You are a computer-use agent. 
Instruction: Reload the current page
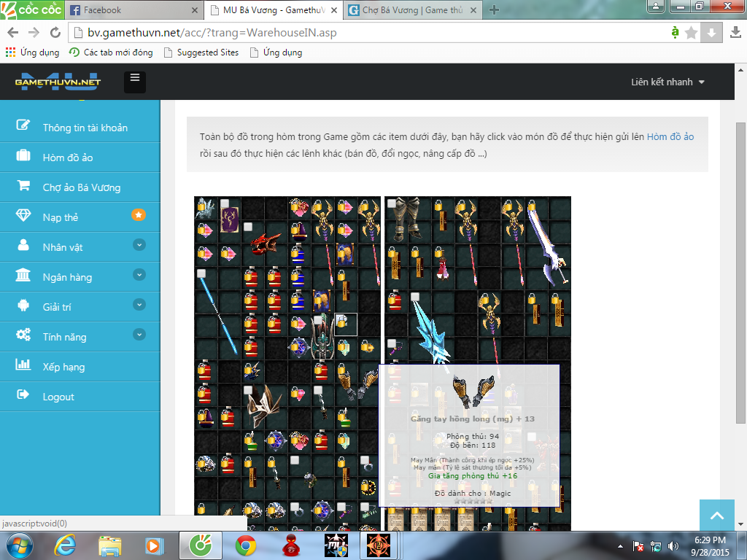coord(55,32)
